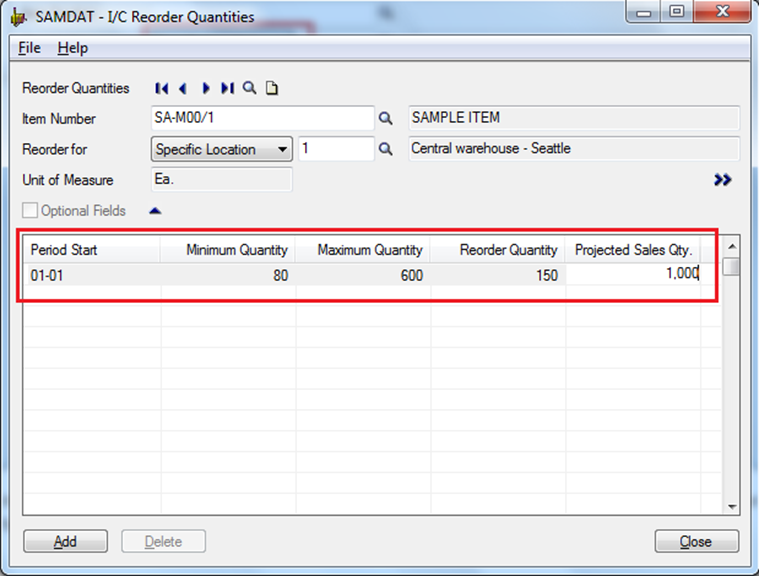Click the Delete button
Image resolution: width=759 pixels, height=576 pixels.
point(163,541)
